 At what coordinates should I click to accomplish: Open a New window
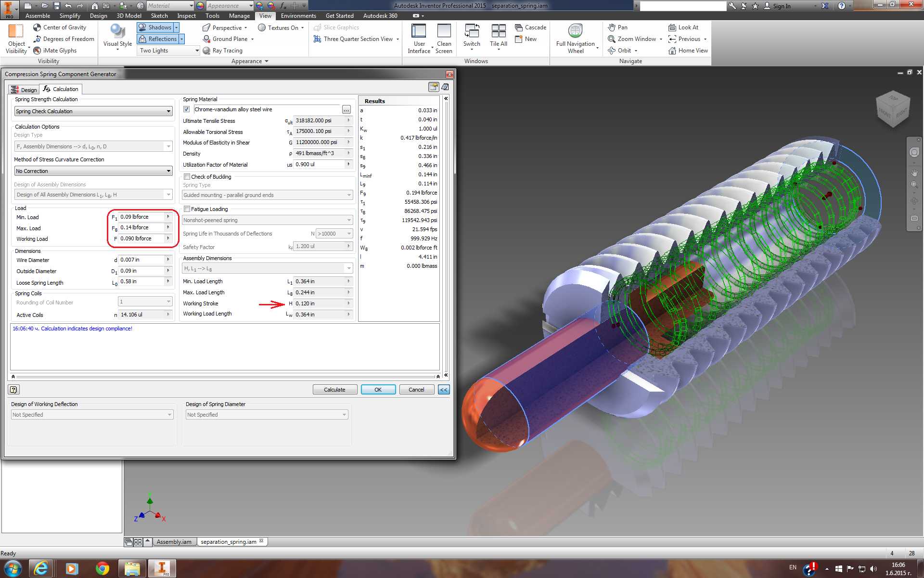[x=526, y=39]
